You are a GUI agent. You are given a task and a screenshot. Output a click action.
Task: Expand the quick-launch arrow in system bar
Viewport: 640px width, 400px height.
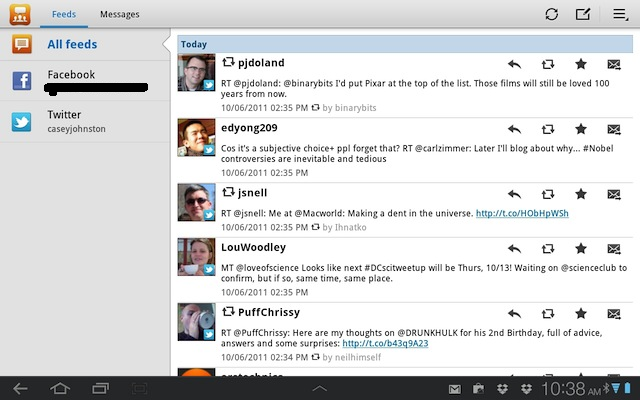[320, 389]
